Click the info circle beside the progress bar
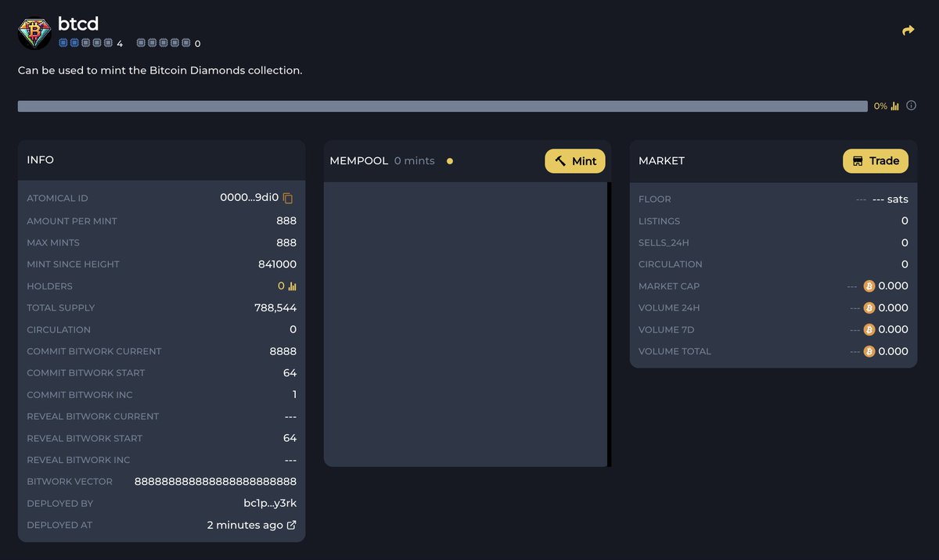 (x=911, y=105)
